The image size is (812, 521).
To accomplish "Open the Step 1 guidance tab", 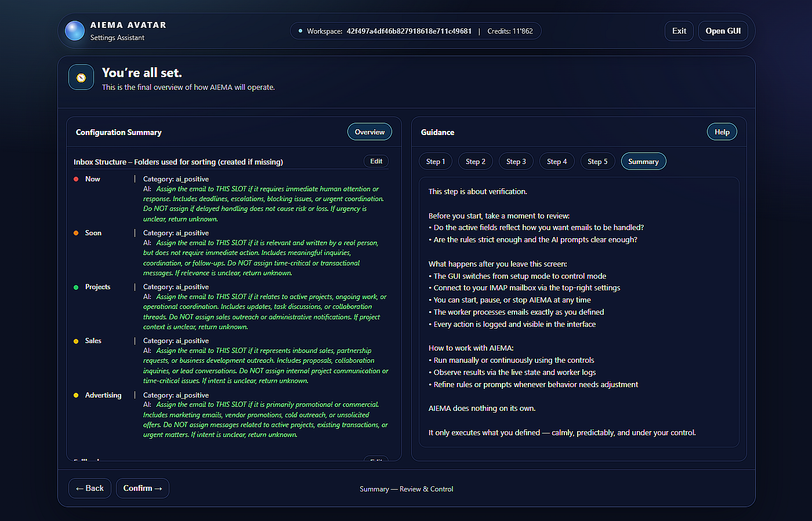I will tap(436, 162).
